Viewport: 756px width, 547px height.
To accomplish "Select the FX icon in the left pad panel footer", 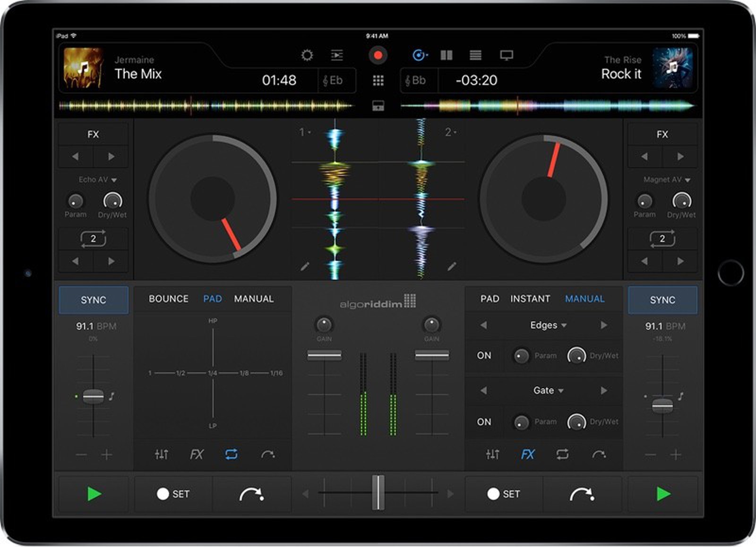I will [197, 455].
